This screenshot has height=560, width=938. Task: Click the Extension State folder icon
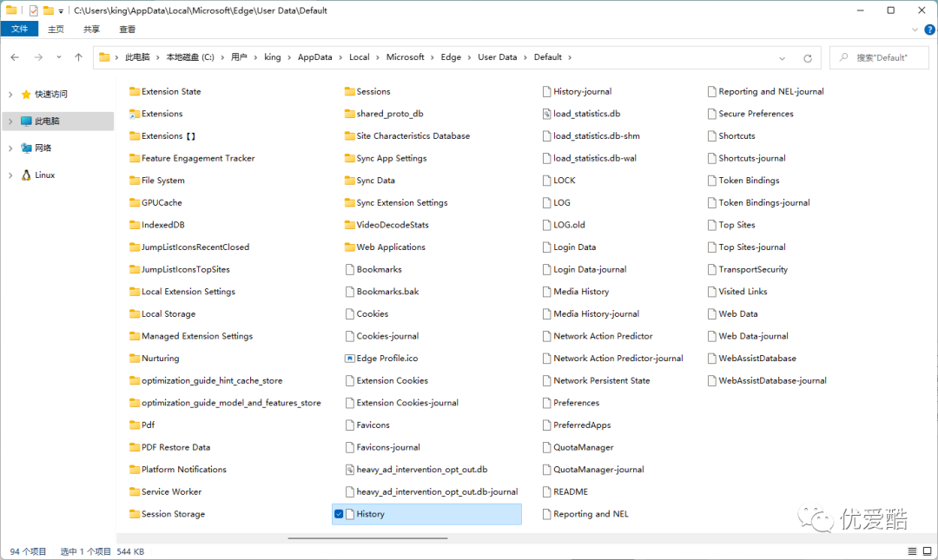(135, 91)
